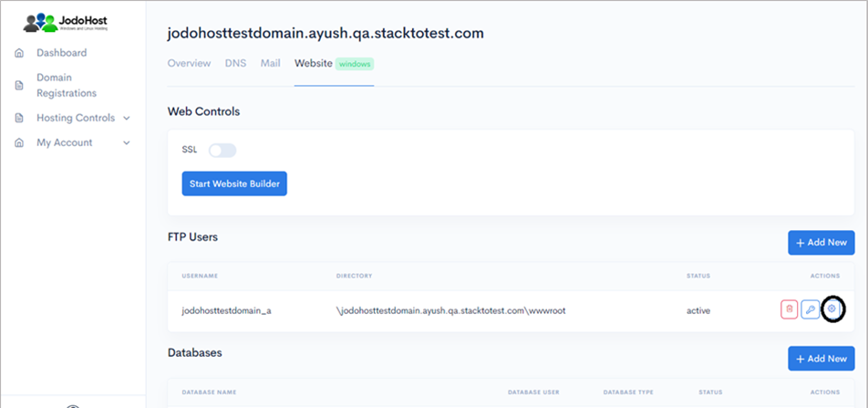Delete FTP user with red trash icon
Image resolution: width=868 pixels, height=408 pixels.
[x=789, y=309]
